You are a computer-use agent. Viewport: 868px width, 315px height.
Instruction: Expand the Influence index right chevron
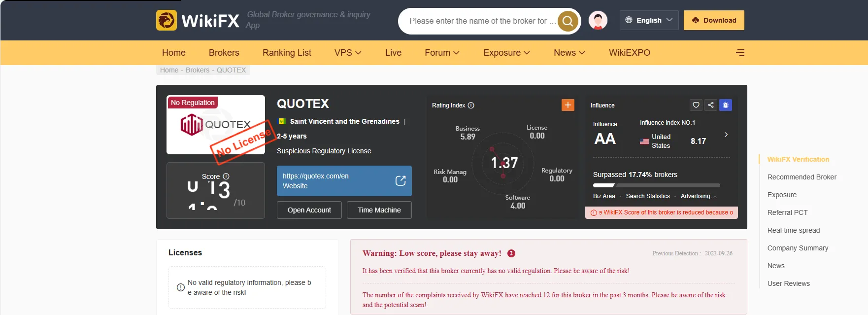tap(726, 135)
